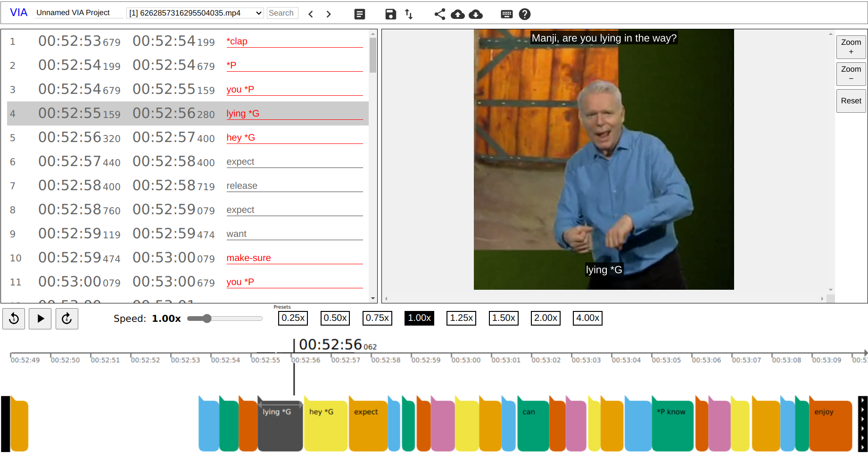Select highlighted row 4 'lying *G'

click(x=188, y=114)
